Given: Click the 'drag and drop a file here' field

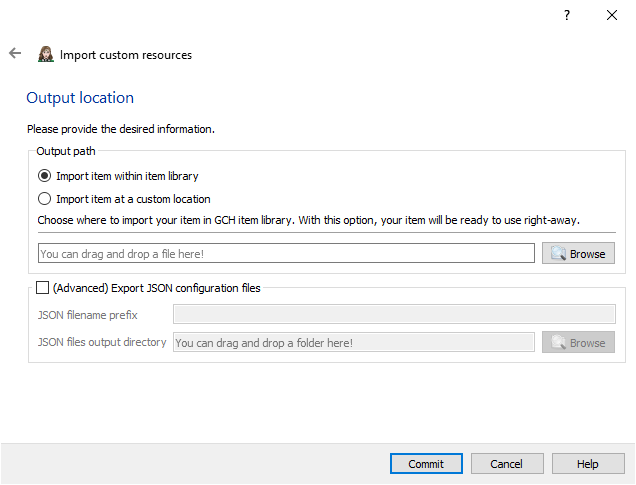Looking at the screenshot, I should click(286, 254).
